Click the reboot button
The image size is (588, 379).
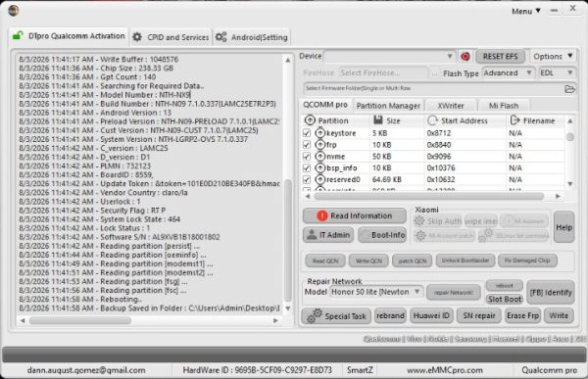[x=504, y=286]
